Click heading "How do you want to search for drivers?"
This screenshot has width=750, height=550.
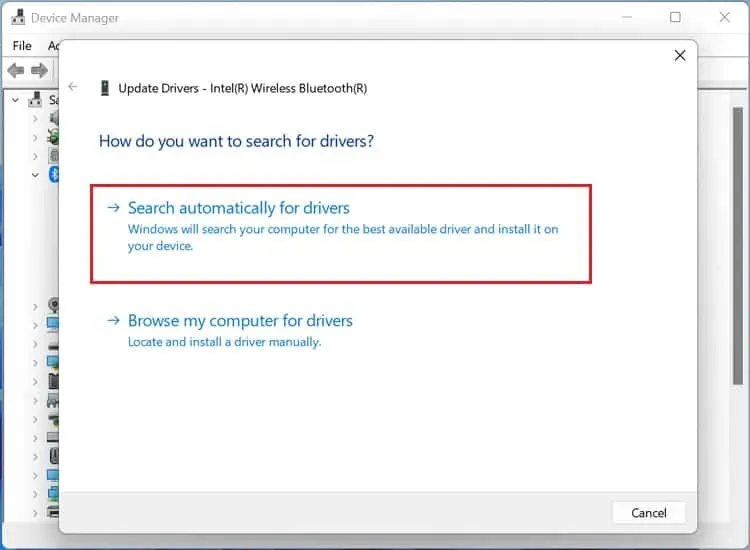tap(236, 142)
